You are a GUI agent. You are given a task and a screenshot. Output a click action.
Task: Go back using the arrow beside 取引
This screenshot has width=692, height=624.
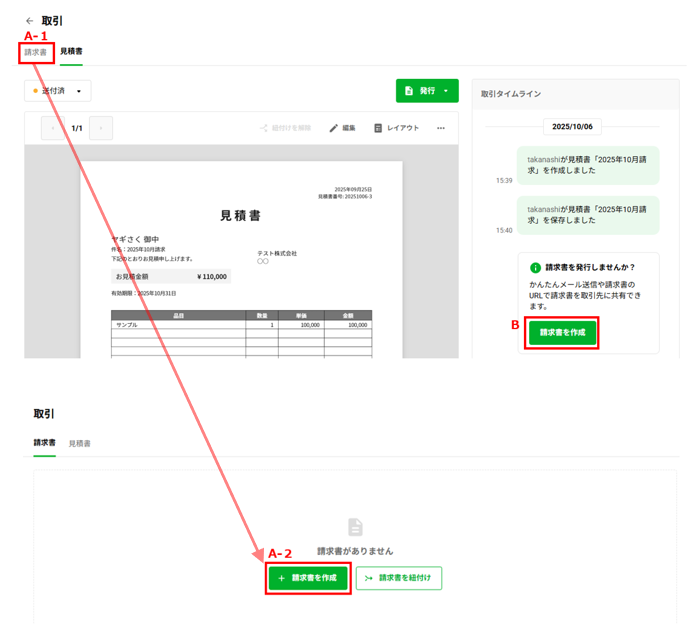(30, 21)
